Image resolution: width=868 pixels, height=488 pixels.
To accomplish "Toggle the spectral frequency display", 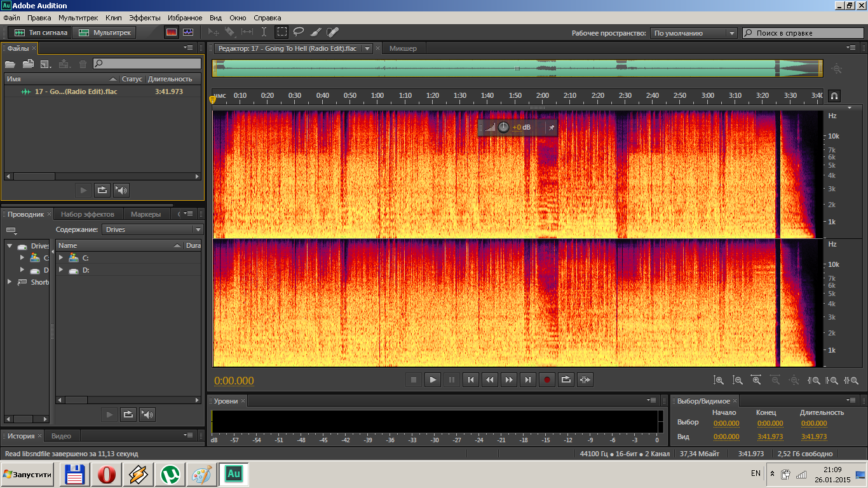I will (x=172, y=32).
